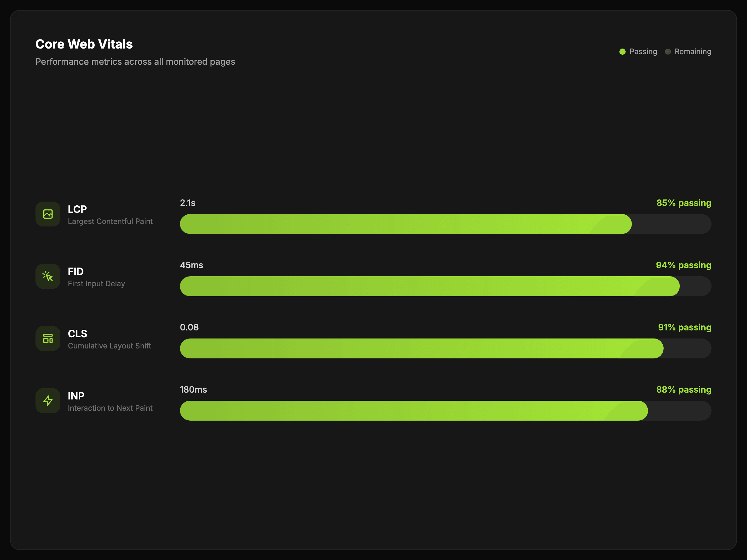747x560 pixels.
Task: Click the 91% passing label
Action: tap(684, 327)
